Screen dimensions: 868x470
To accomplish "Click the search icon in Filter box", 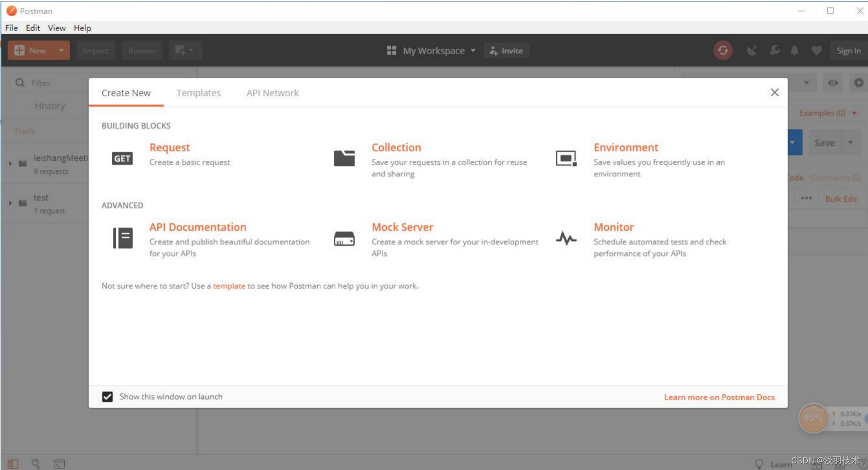I will pos(20,83).
